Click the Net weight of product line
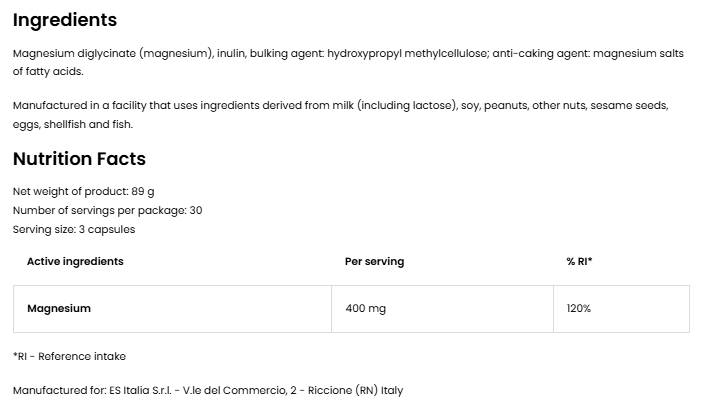 [x=84, y=191]
